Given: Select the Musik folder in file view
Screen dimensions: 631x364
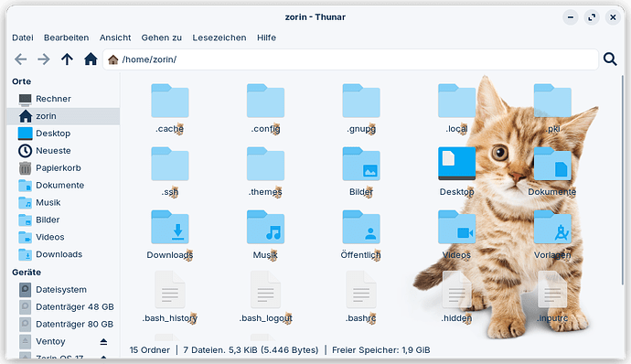Looking at the screenshot, I should (x=265, y=227).
